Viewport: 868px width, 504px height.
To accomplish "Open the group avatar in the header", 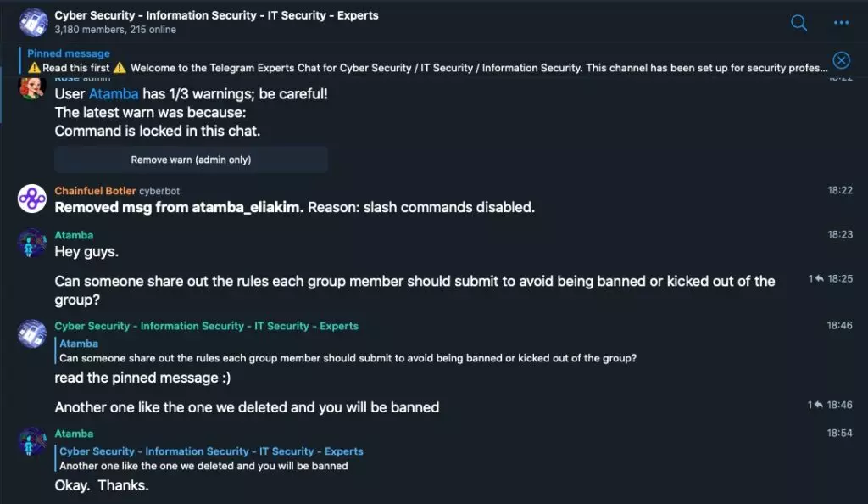I will coord(33,22).
